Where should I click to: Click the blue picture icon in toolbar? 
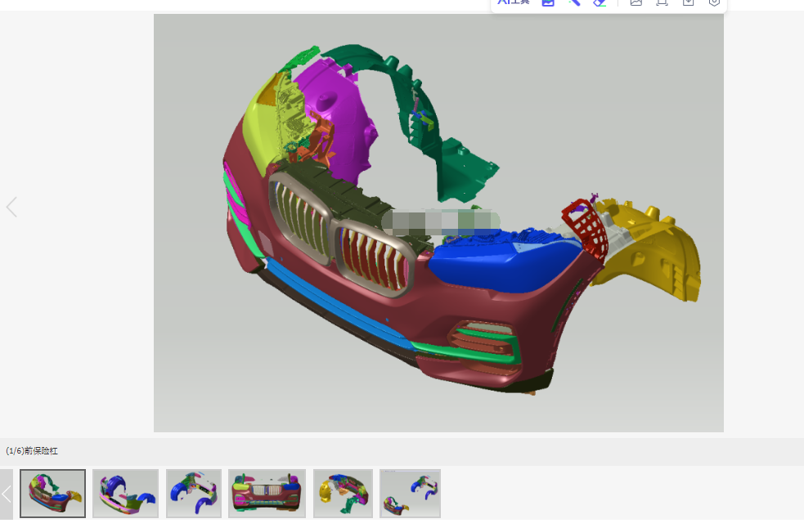(x=548, y=2)
